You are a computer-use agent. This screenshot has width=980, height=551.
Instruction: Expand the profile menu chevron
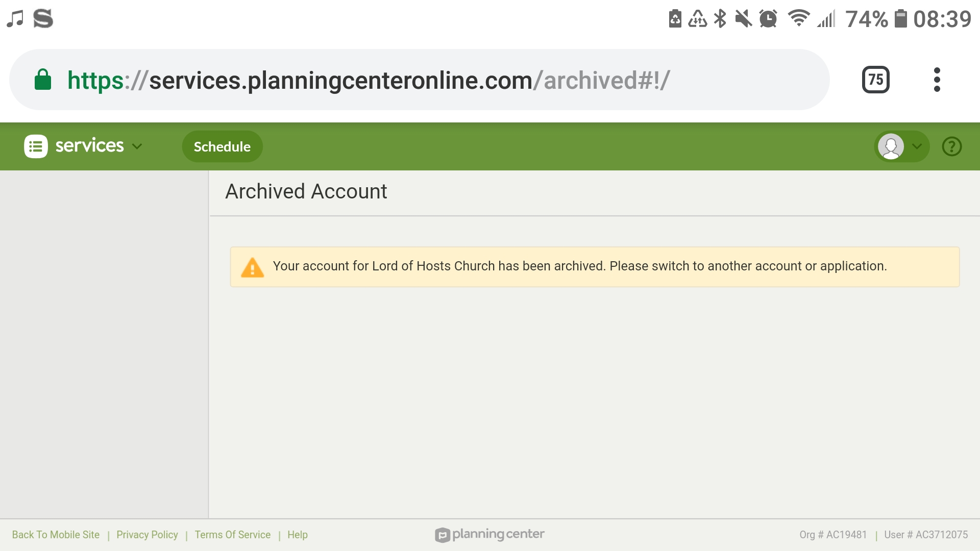click(917, 146)
